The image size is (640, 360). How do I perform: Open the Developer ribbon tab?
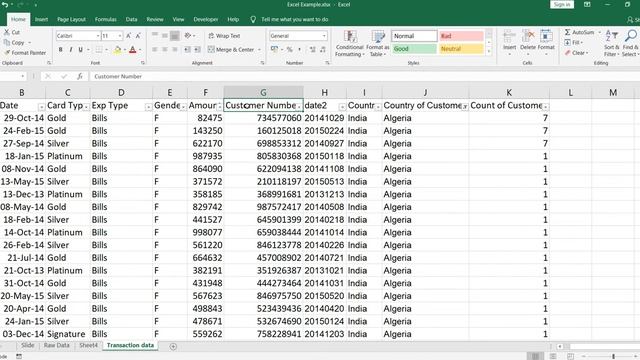click(x=206, y=19)
